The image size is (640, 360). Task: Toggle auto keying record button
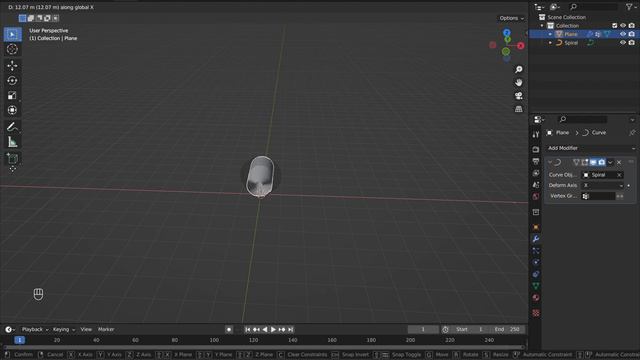pyautogui.click(x=229, y=329)
